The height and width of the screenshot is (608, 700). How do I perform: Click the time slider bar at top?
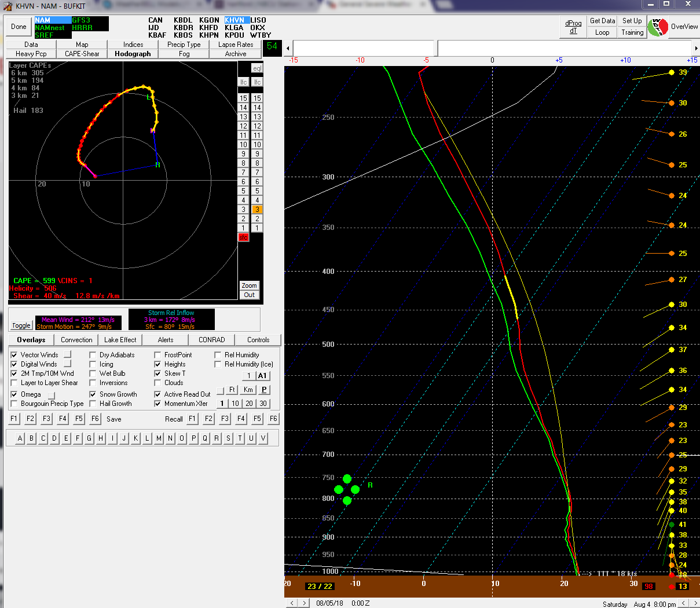point(493,48)
